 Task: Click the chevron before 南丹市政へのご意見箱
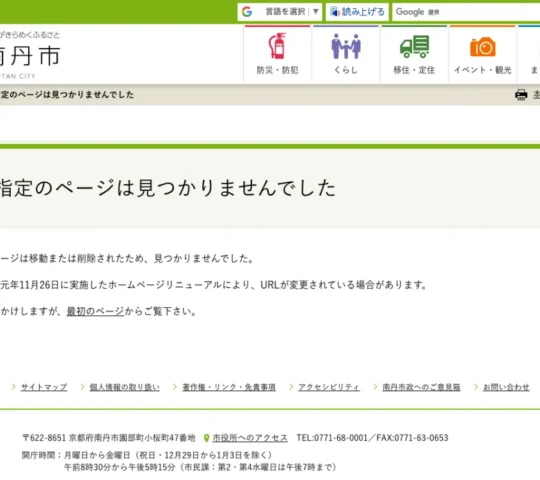coord(375,387)
